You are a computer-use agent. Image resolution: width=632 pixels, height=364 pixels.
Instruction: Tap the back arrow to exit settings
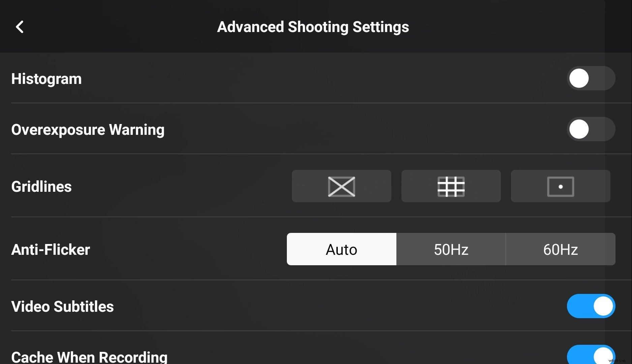pos(20,27)
